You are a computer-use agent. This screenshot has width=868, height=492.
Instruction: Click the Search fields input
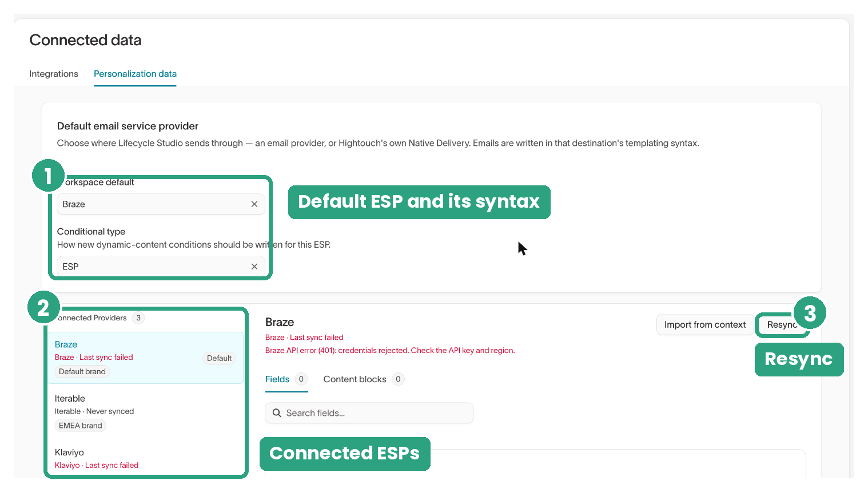coord(369,413)
